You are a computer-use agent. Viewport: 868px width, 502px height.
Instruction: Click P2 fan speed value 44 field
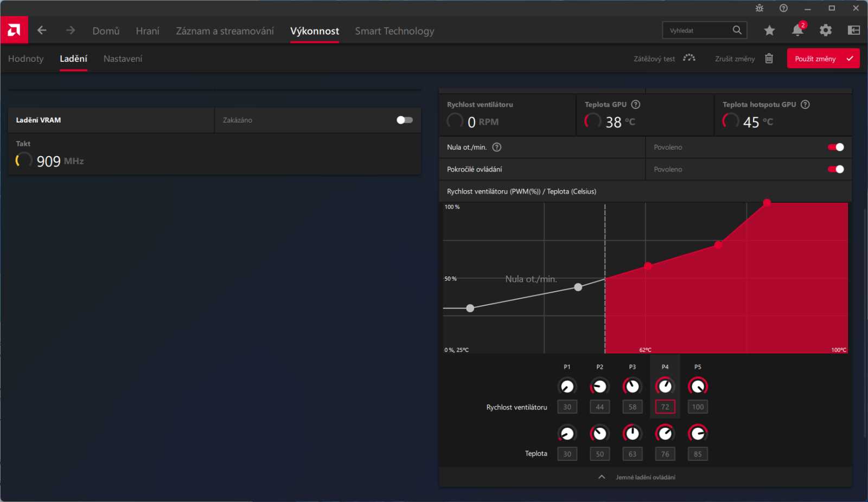click(599, 407)
